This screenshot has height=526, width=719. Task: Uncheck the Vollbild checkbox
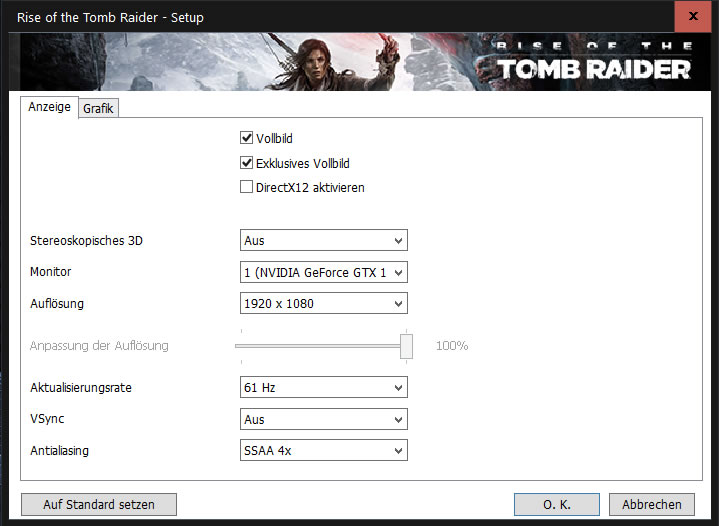[246, 138]
